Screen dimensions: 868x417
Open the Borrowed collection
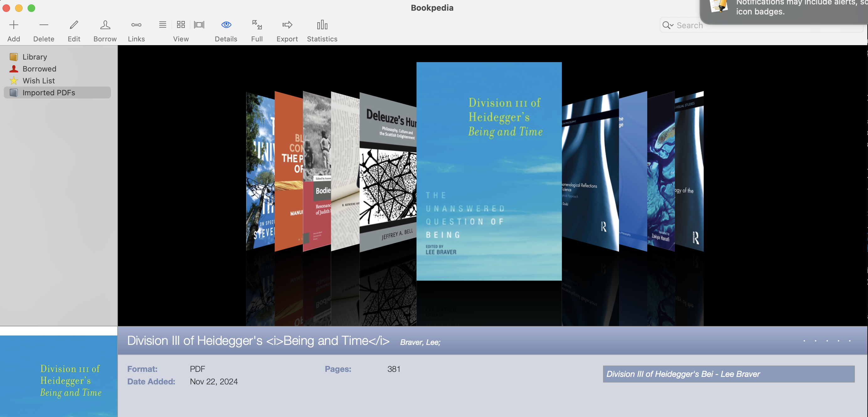(x=39, y=69)
